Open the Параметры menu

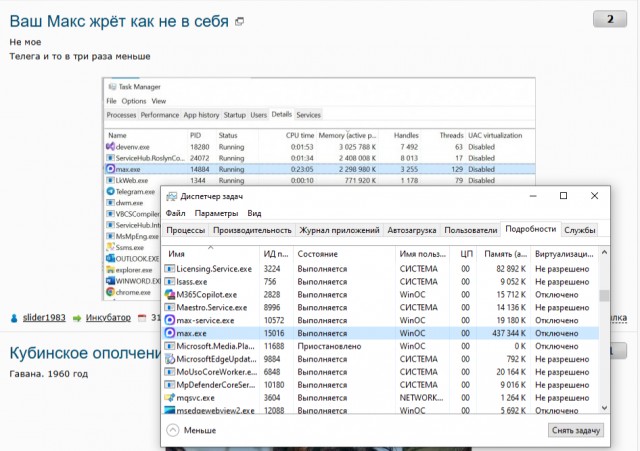[x=216, y=213]
